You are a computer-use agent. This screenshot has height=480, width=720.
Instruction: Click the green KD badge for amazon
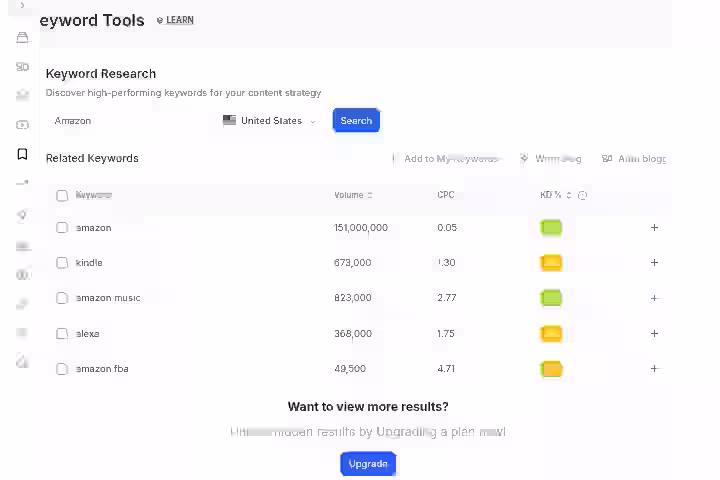coord(551,228)
